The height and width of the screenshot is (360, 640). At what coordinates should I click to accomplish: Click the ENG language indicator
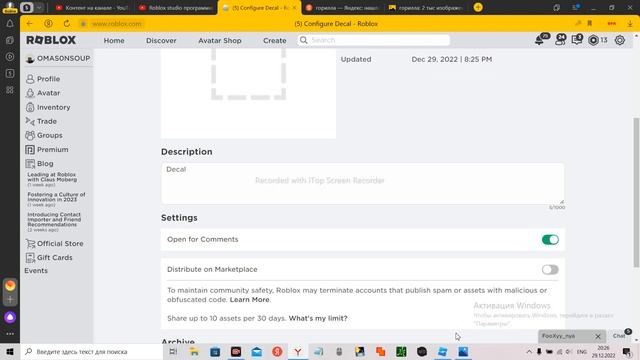582,351
